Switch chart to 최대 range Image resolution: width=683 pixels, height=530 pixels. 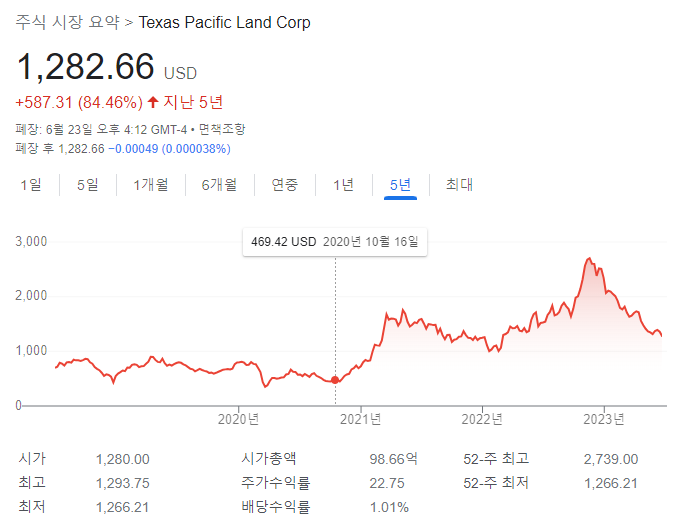(460, 185)
